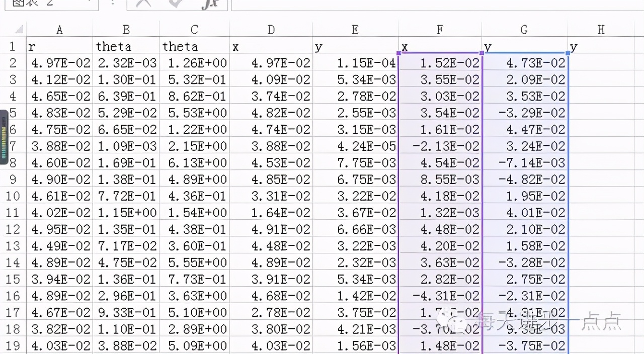Image resolution: width=644 pixels, height=354 pixels.
Task: Select row 1 header
Action: coord(13,46)
